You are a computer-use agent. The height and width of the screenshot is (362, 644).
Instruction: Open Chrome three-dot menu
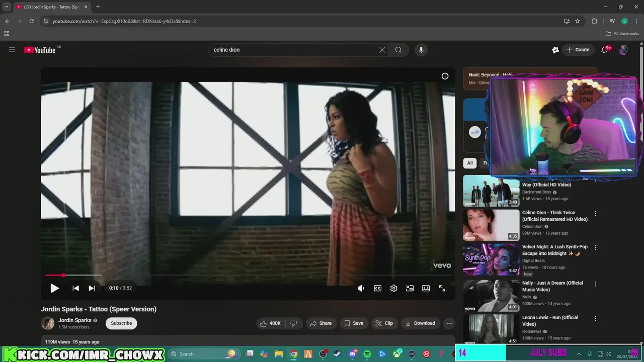(636, 21)
